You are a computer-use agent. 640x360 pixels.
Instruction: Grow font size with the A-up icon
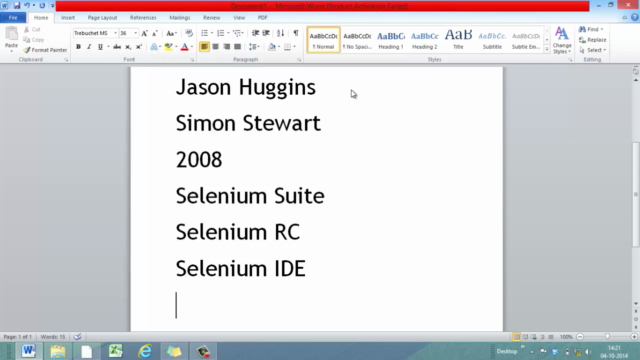[x=144, y=33]
